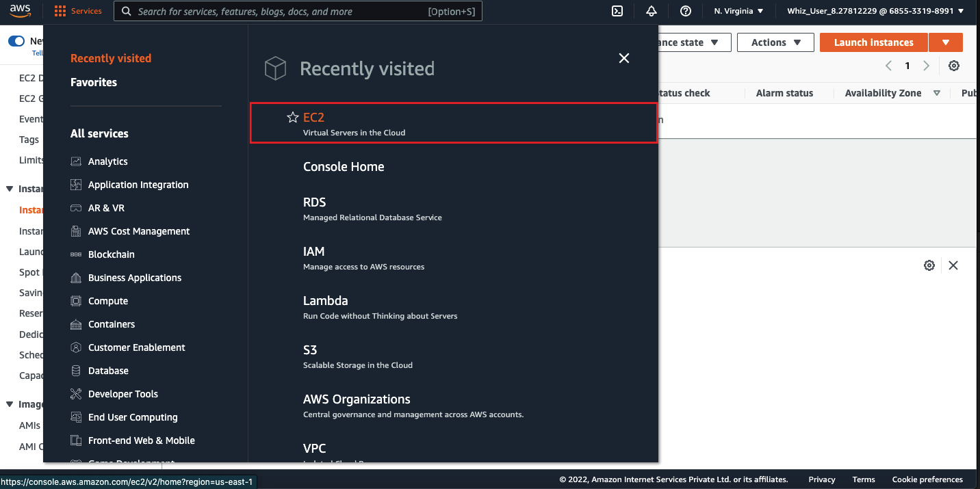Click the Blockchain category icon
The height and width of the screenshot is (489, 980).
pyautogui.click(x=76, y=254)
